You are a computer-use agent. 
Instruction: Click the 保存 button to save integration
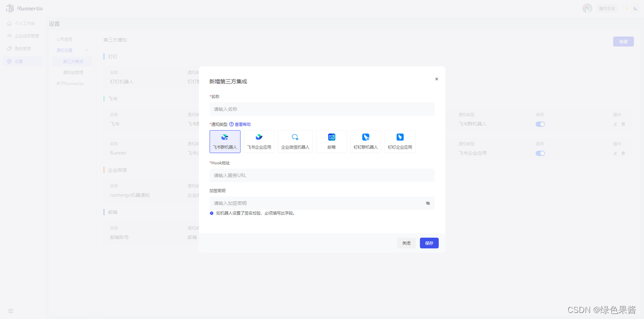(429, 243)
